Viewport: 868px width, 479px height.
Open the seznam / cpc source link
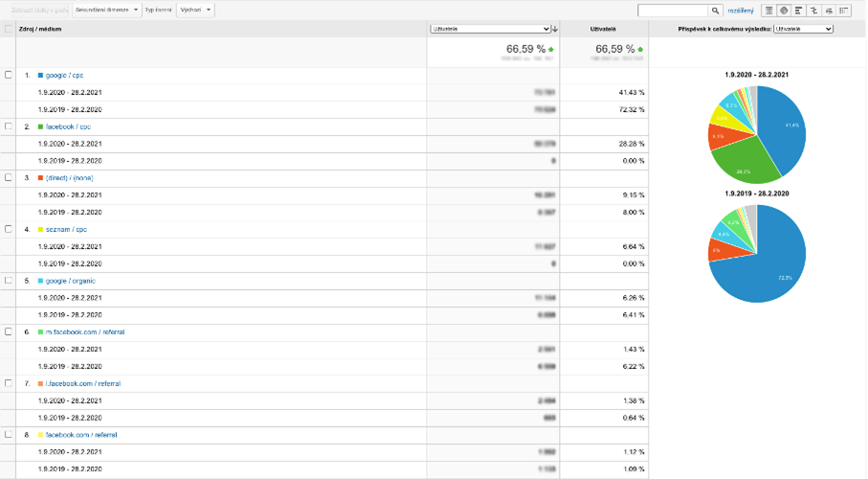[66, 230]
